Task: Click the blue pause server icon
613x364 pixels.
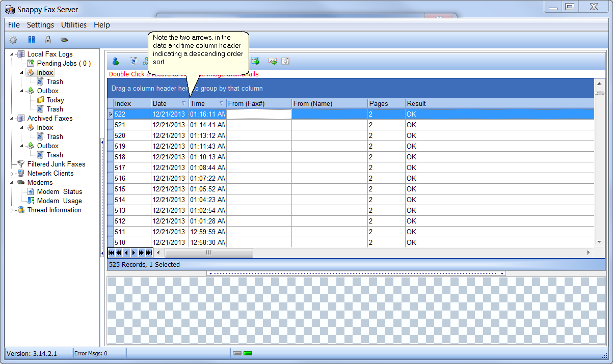Action: (x=31, y=40)
